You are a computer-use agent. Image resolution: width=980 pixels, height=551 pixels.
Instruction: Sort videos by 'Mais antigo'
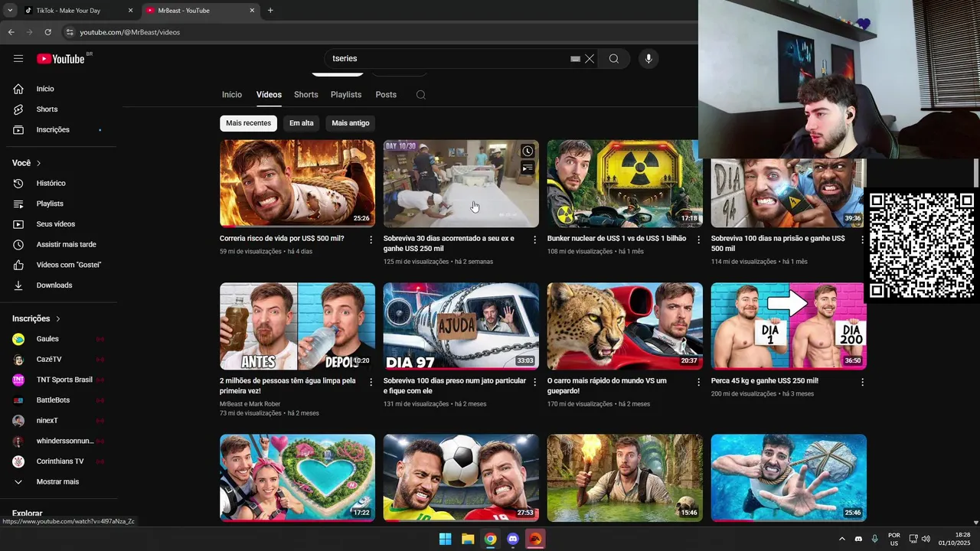pyautogui.click(x=351, y=123)
